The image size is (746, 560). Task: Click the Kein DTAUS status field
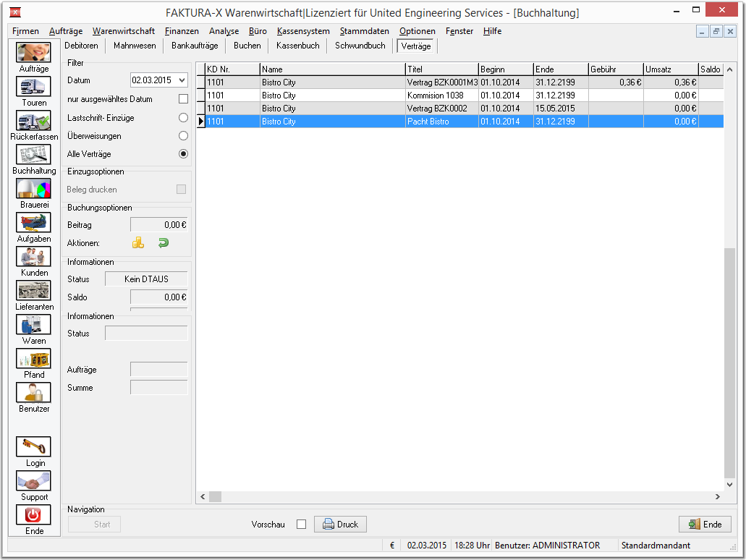point(146,279)
